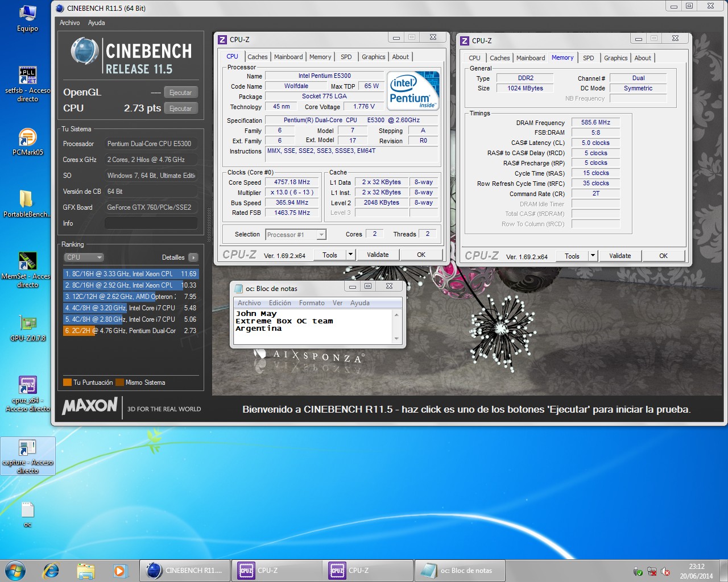Select ranking row 4 Core i7 5.48

(x=131, y=308)
